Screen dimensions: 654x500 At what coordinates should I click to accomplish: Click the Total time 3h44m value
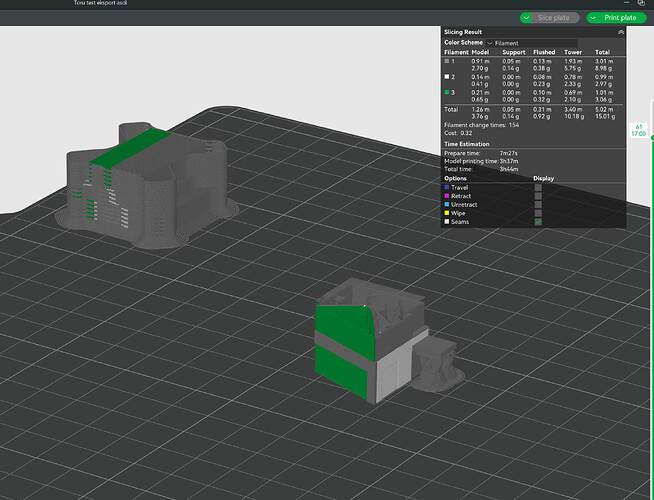click(x=509, y=169)
